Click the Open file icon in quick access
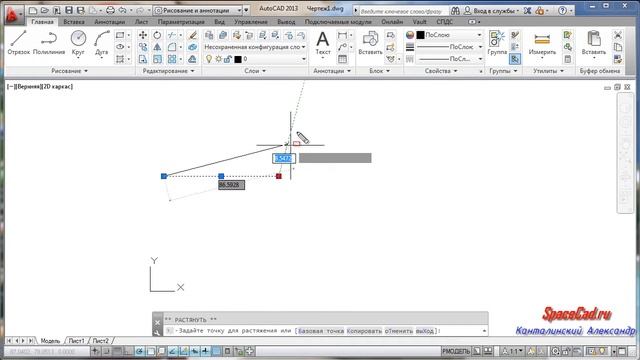 tap(44, 10)
